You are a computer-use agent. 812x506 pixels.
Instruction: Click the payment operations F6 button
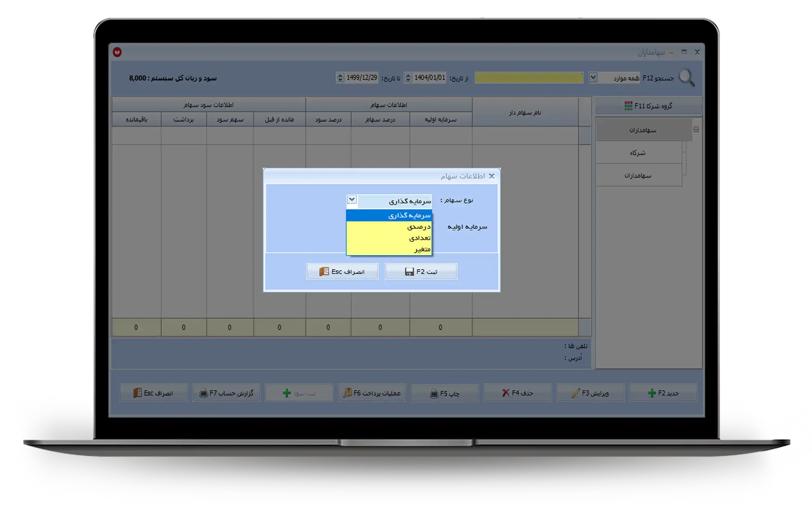372,393
